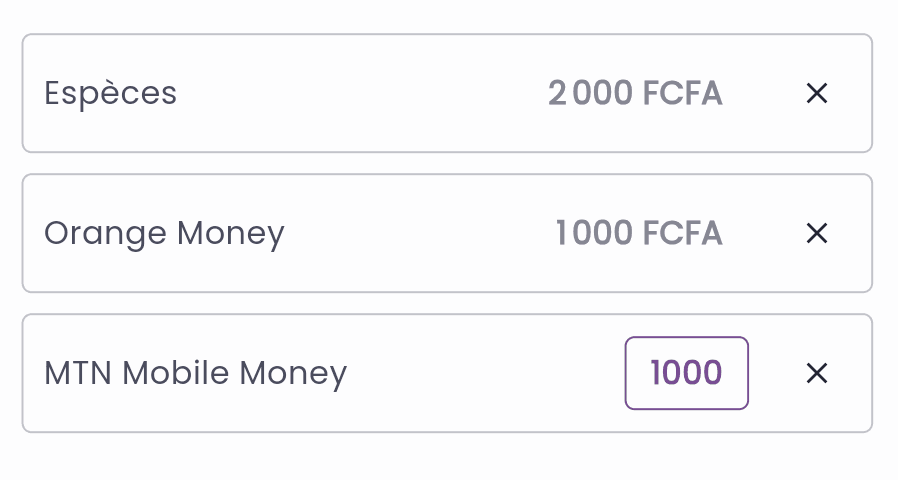The height and width of the screenshot is (480, 898).
Task: Delete the MTN Mobile Money payment line
Action: pyautogui.click(x=817, y=374)
